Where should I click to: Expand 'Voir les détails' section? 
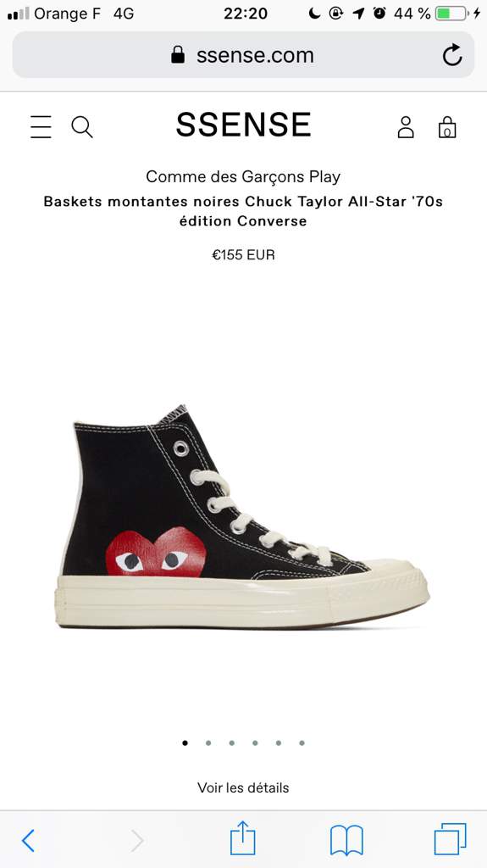[243, 787]
